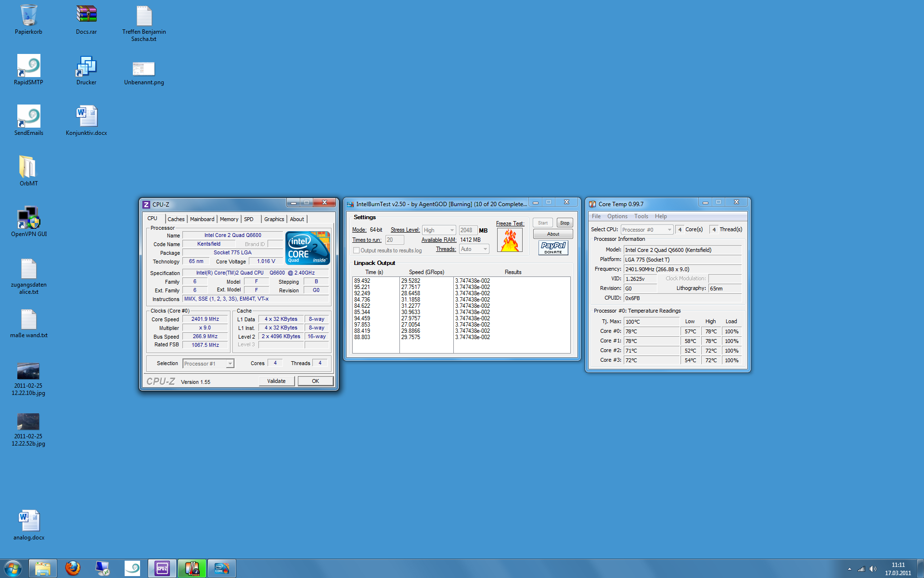The width and height of the screenshot is (924, 578).
Task: Switch to the Mainboard tab
Action: [x=202, y=219]
